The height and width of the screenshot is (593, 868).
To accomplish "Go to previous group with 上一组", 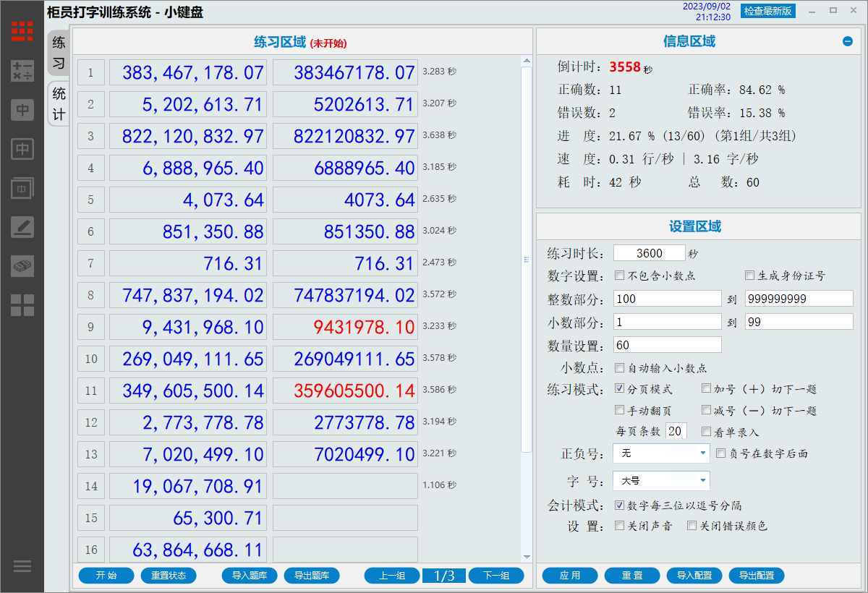I will [391, 576].
